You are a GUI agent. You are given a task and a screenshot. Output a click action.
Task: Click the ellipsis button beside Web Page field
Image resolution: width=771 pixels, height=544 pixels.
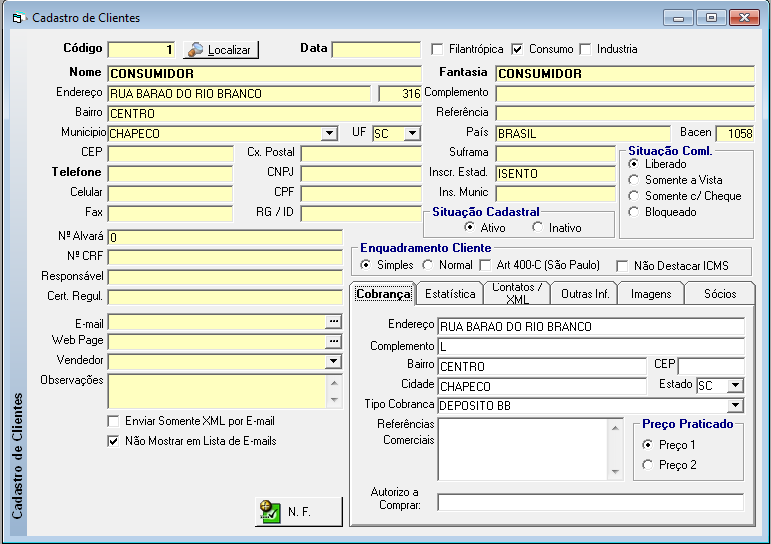(x=334, y=341)
